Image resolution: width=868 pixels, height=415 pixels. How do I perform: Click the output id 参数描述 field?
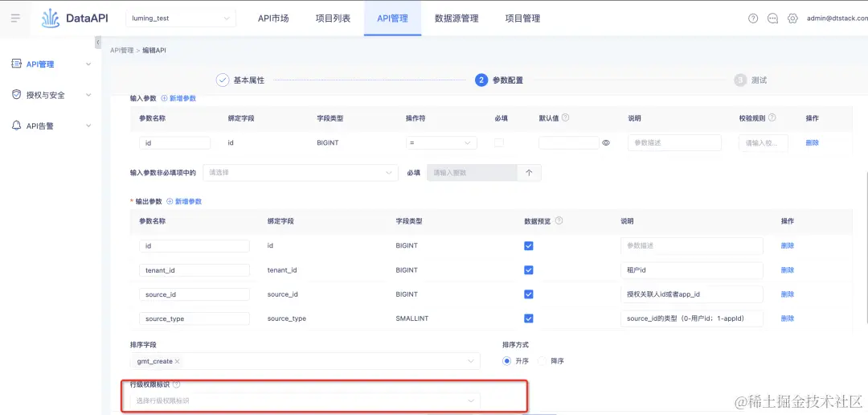tap(692, 245)
